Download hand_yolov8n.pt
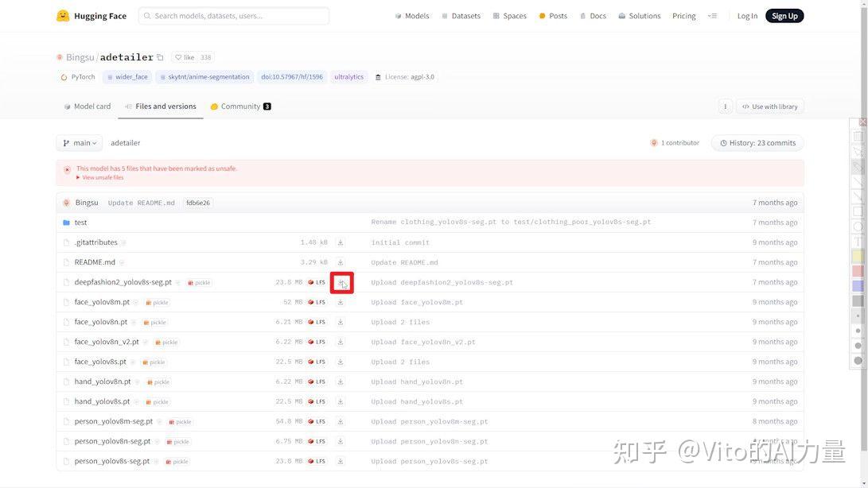The height and width of the screenshot is (488, 868). (x=341, y=381)
